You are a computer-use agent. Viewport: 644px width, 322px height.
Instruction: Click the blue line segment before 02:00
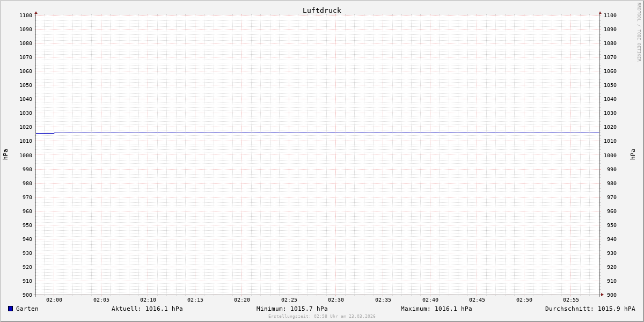pos(45,133)
